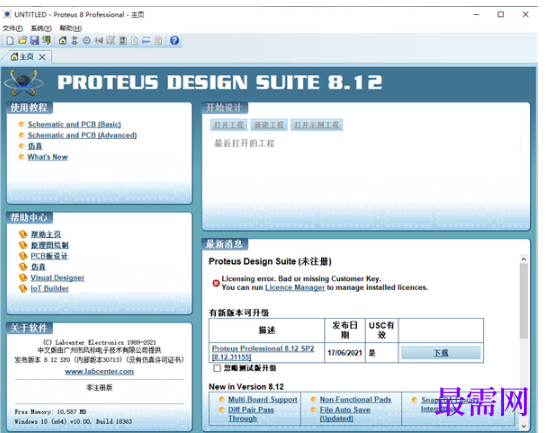Viewport: 547px width, 433px height.
Task: Open the 3D Visualizer toolbar icon
Action: [98, 40]
